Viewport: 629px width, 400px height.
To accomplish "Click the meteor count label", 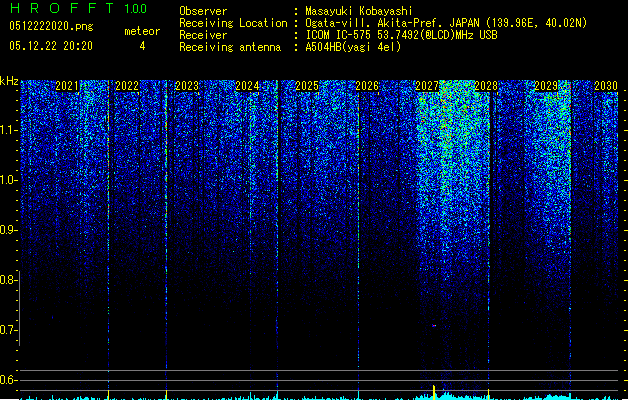I will point(142,31).
